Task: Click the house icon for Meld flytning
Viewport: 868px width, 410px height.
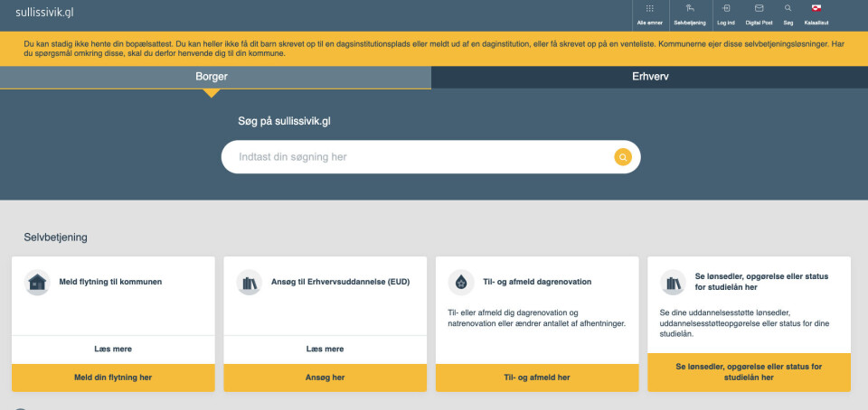Action: pos(37,282)
